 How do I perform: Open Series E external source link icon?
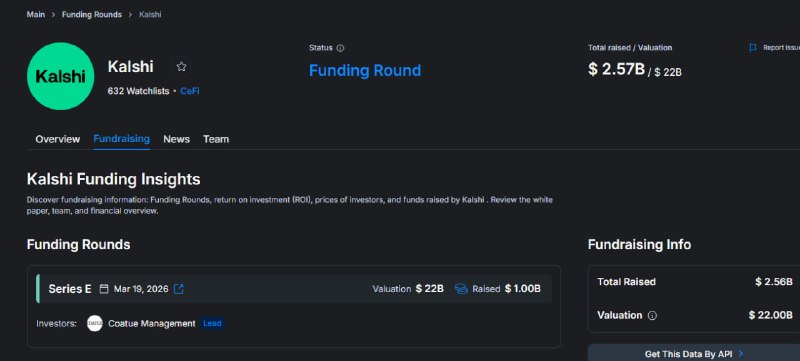(x=179, y=289)
